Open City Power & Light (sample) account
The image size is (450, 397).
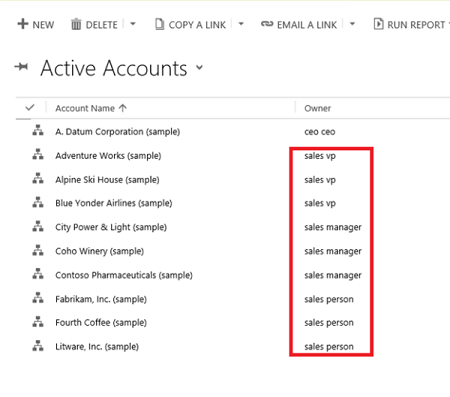coord(111,227)
